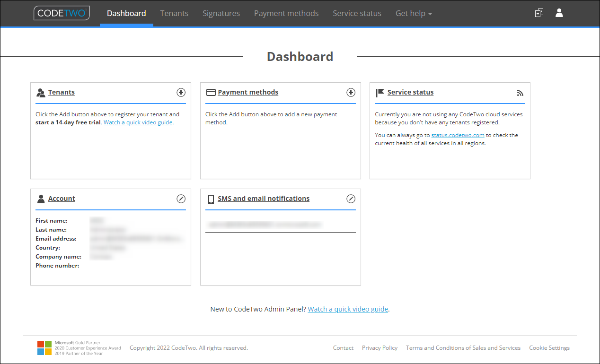The height and width of the screenshot is (364, 600).
Task: Watch the quick video guide in Tenants card
Action: pyautogui.click(x=138, y=122)
